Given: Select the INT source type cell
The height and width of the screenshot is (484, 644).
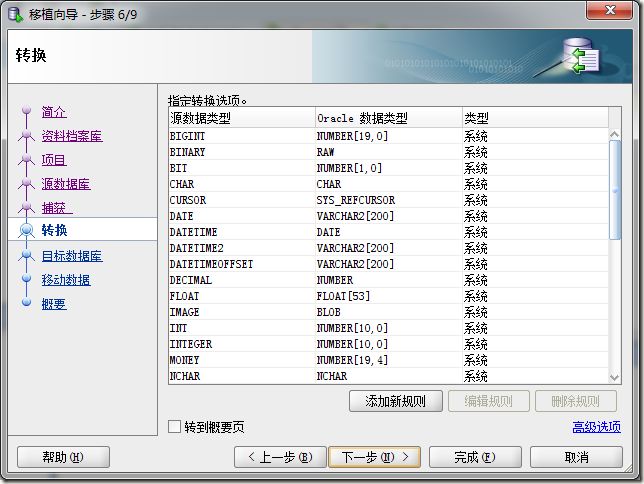Looking at the screenshot, I should [x=242, y=328].
